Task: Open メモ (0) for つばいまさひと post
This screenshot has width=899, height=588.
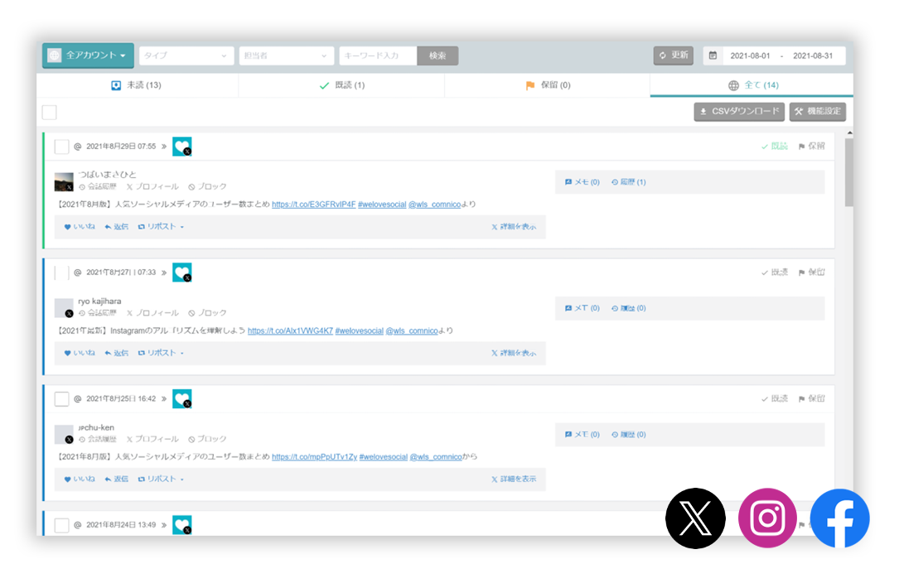Action: pos(582,182)
